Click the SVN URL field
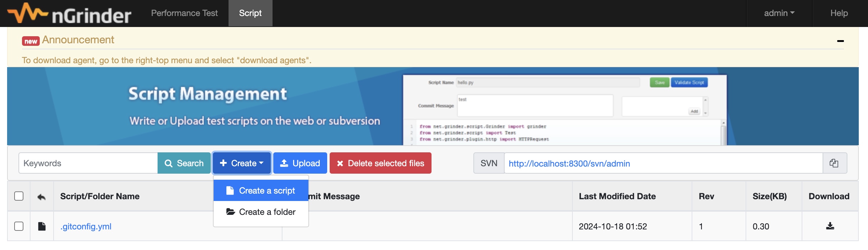This screenshot has width=868, height=250. 663,163
